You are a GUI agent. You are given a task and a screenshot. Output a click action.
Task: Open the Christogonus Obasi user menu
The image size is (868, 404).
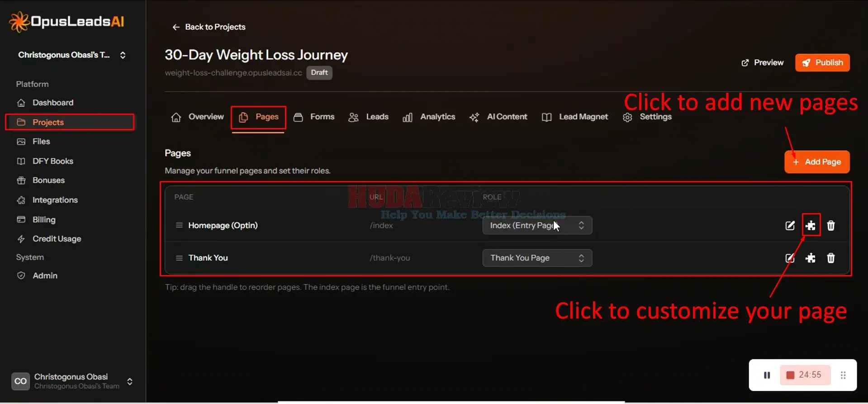click(x=72, y=381)
